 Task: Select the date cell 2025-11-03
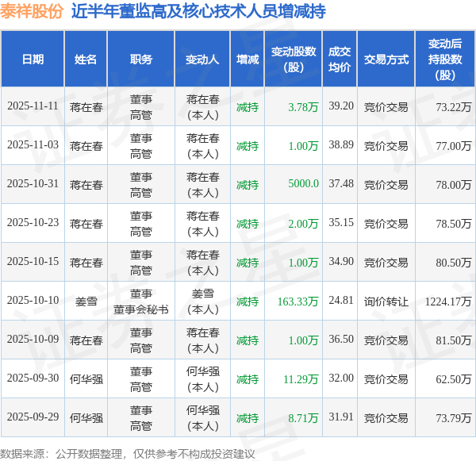pos(33,145)
